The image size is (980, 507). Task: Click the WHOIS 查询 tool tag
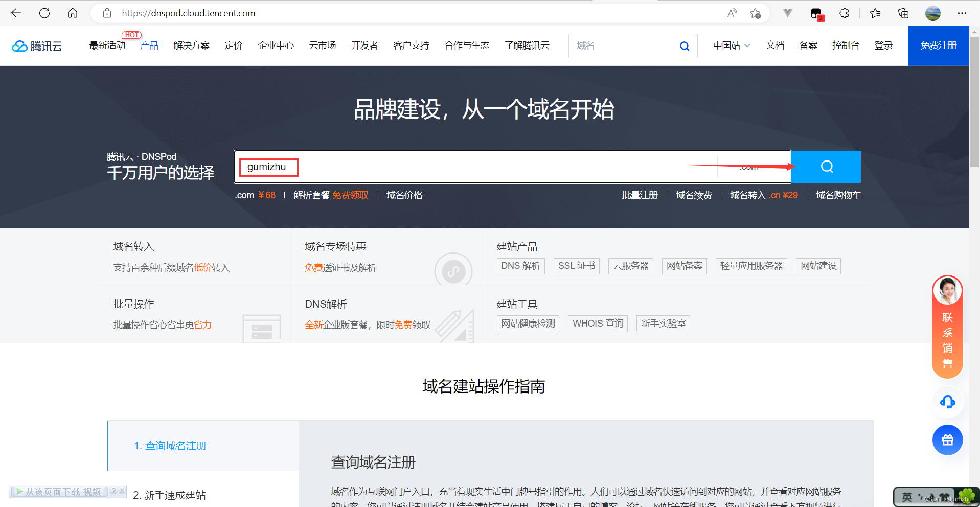point(598,324)
